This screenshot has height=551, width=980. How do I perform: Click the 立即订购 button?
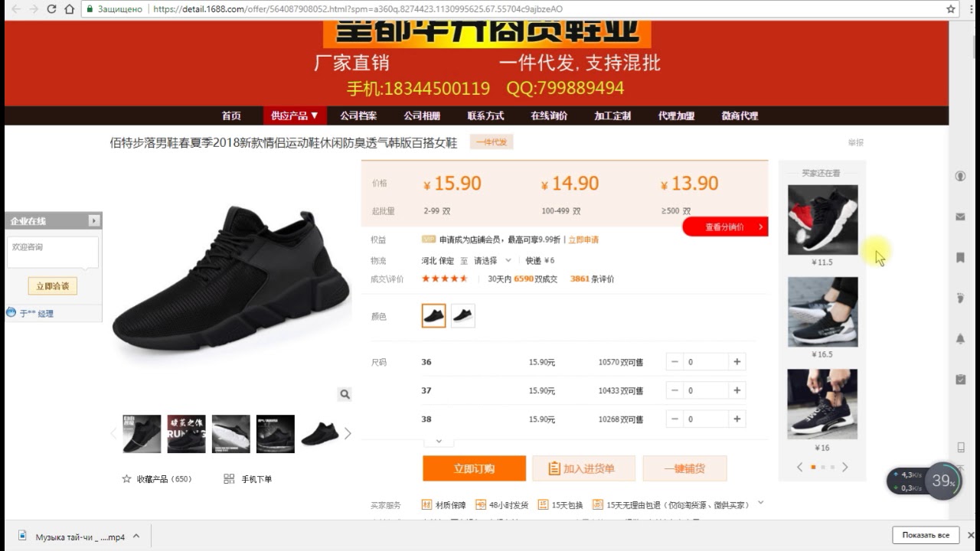click(x=474, y=468)
